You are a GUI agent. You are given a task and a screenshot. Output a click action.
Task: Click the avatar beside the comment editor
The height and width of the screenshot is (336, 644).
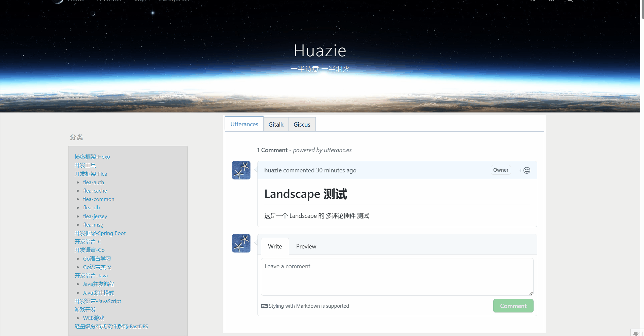pyautogui.click(x=241, y=243)
